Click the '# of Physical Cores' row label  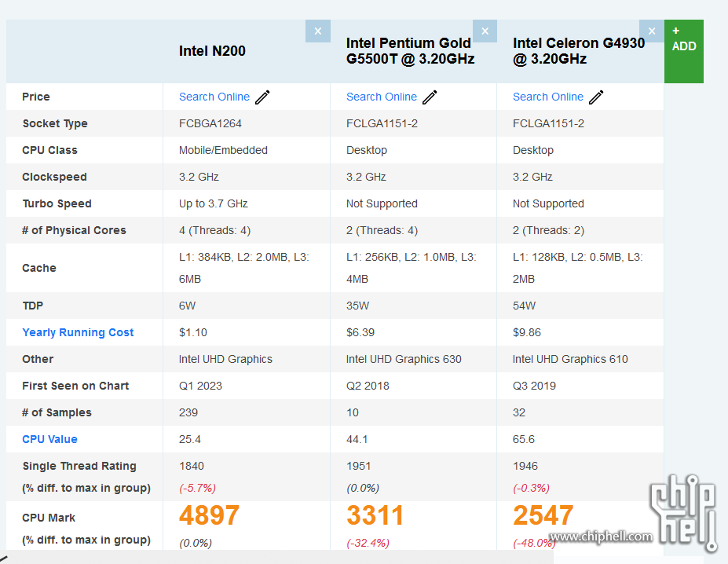pos(75,230)
